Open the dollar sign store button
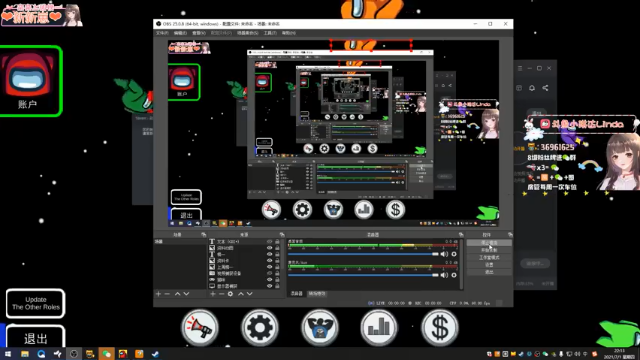The image size is (640, 360). coord(440,328)
